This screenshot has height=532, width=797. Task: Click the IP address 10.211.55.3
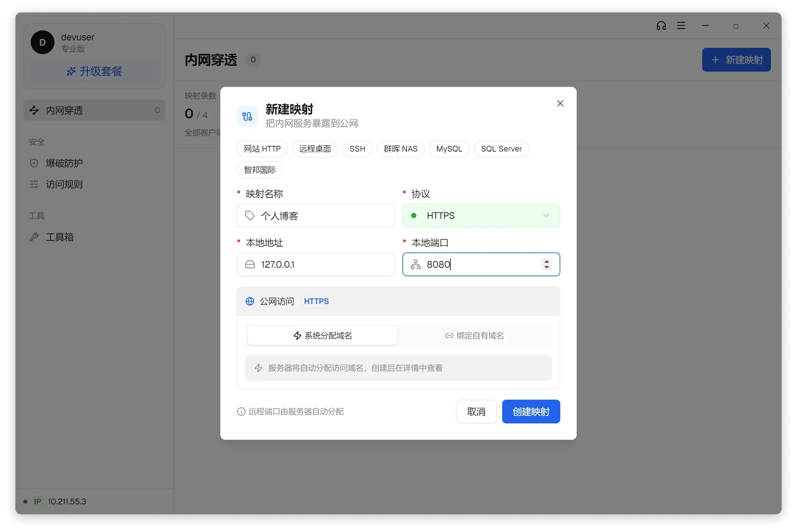[67, 501]
